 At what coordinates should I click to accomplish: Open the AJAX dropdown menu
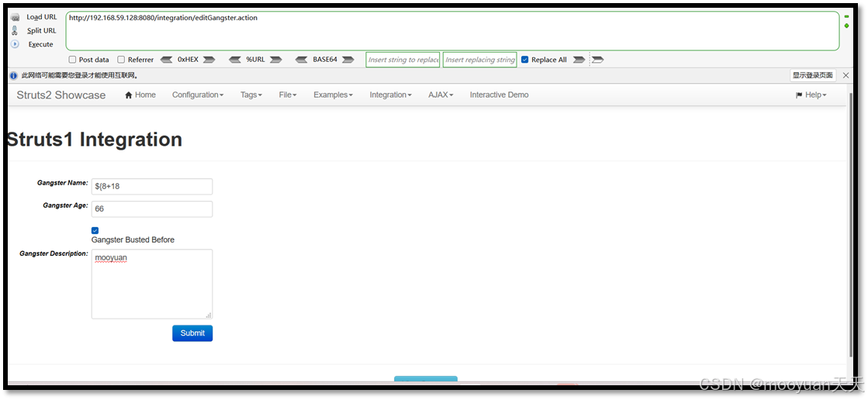click(441, 95)
